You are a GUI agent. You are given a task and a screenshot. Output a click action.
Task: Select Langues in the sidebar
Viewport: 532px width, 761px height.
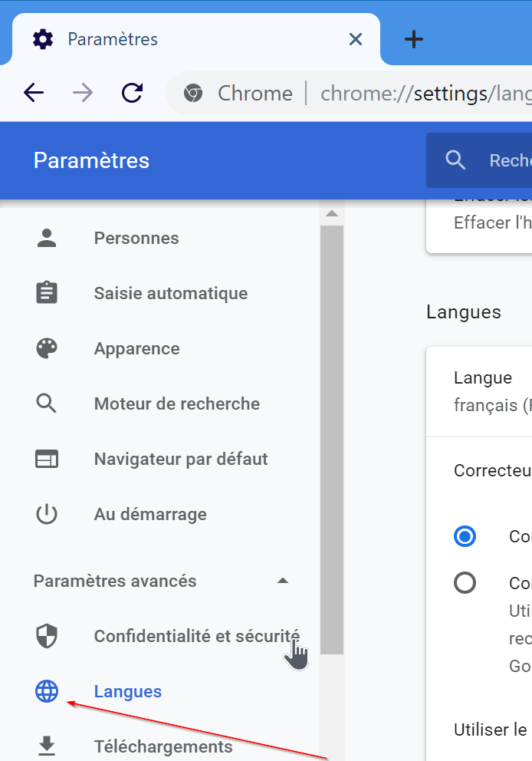pyautogui.click(x=128, y=692)
